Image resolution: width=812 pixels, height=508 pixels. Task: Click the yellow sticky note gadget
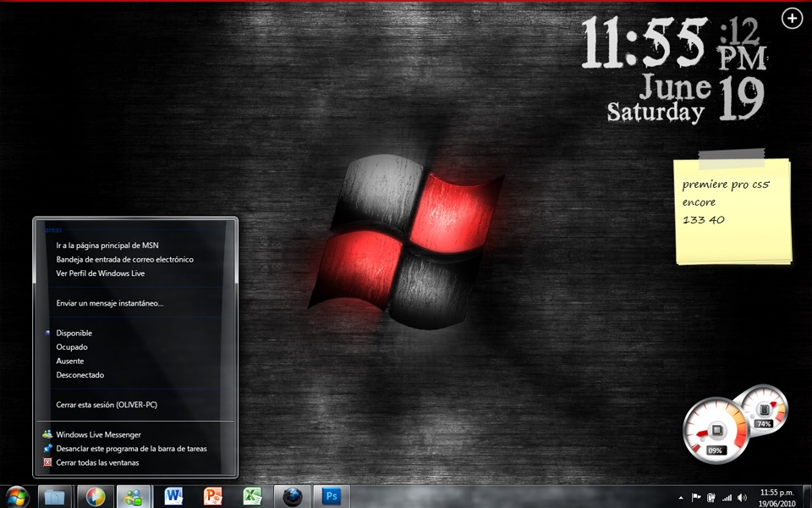pyautogui.click(x=732, y=210)
